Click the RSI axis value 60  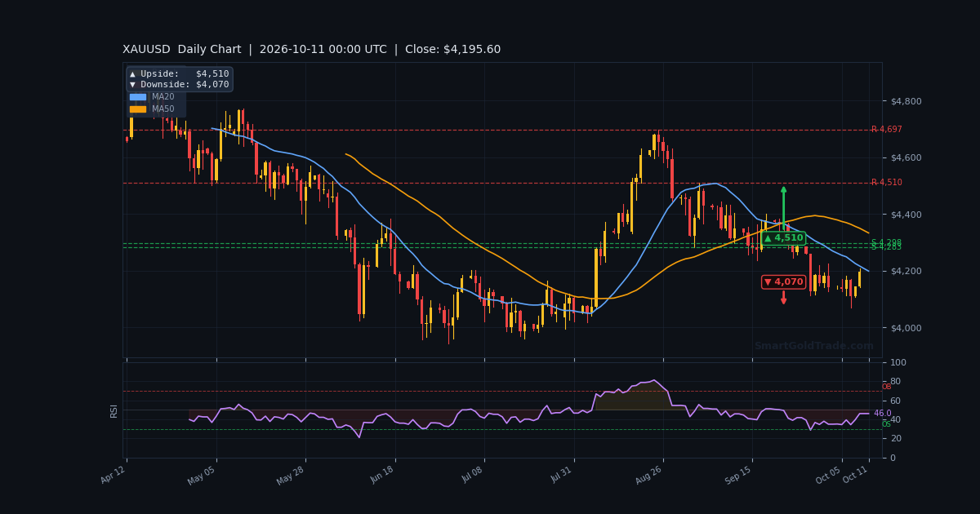click(895, 401)
